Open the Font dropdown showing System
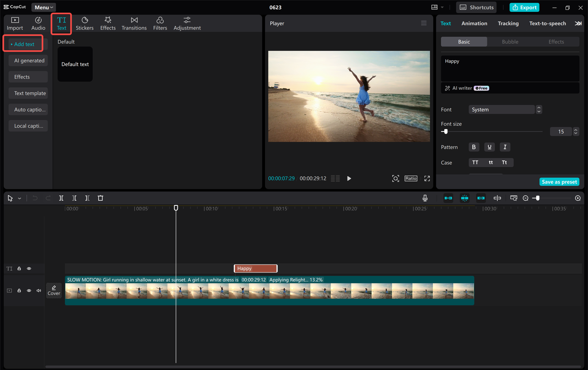 [501, 109]
